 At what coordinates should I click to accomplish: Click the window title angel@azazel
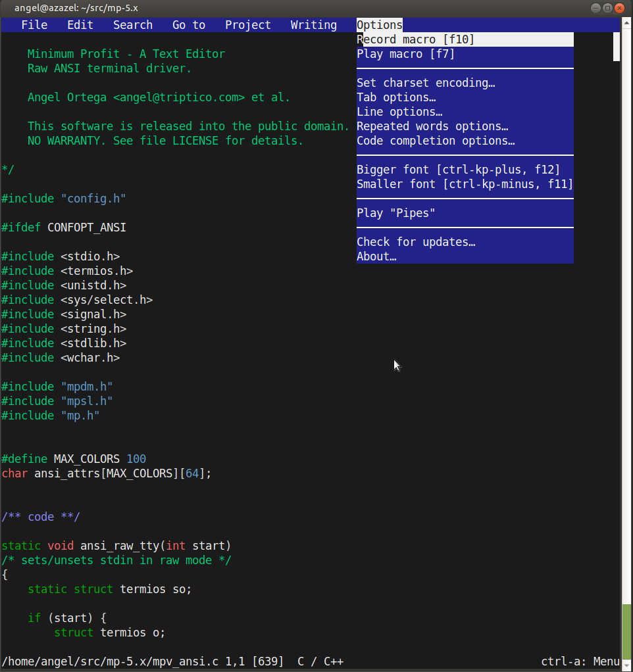pyautogui.click(x=76, y=8)
